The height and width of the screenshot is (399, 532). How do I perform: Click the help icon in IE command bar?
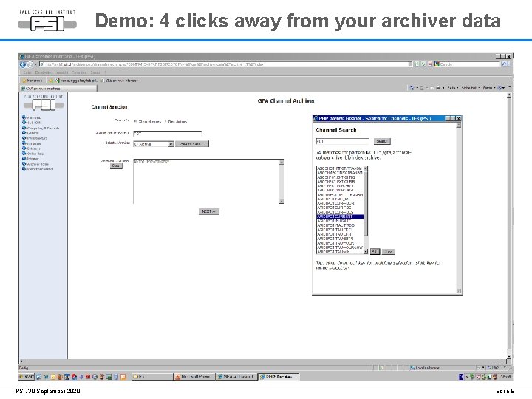tap(499, 88)
